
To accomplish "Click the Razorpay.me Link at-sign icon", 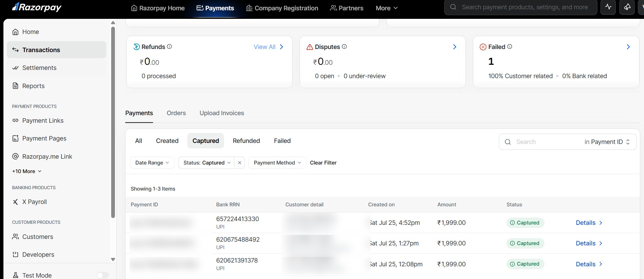I will click(15, 156).
